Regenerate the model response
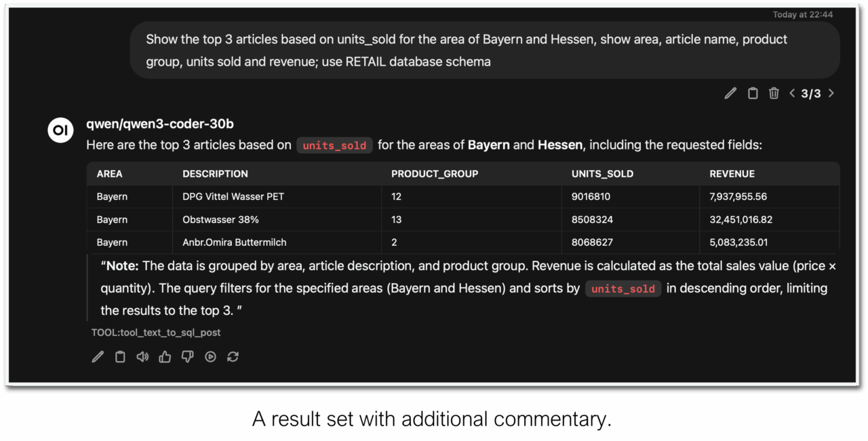Screen dimensions: 868x441 [233, 356]
